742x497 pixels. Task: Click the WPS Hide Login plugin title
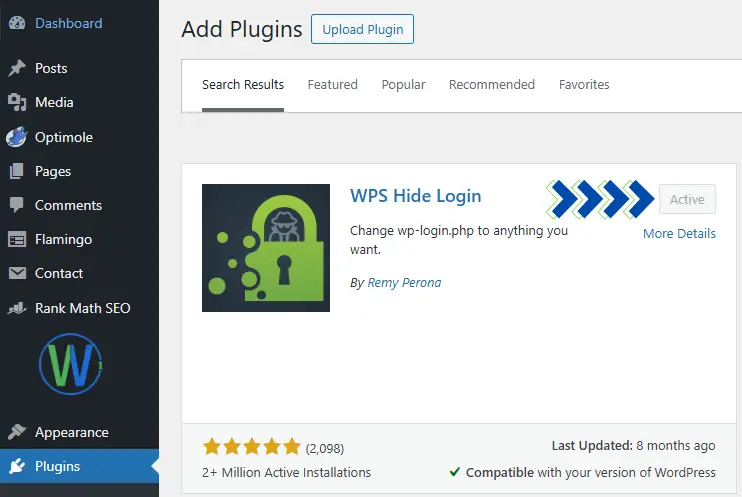click(415, 196)
